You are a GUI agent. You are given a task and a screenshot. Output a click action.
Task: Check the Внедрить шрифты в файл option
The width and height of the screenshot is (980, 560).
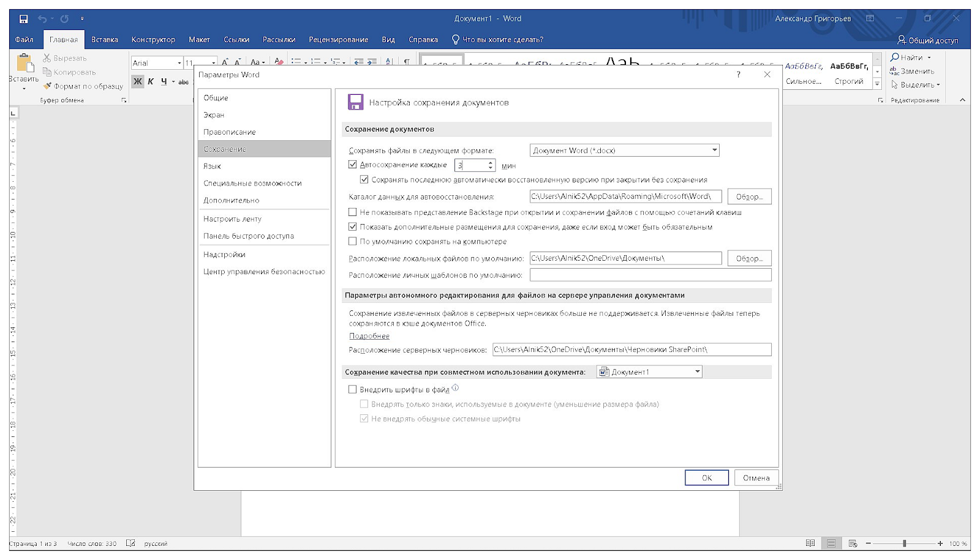353,389
